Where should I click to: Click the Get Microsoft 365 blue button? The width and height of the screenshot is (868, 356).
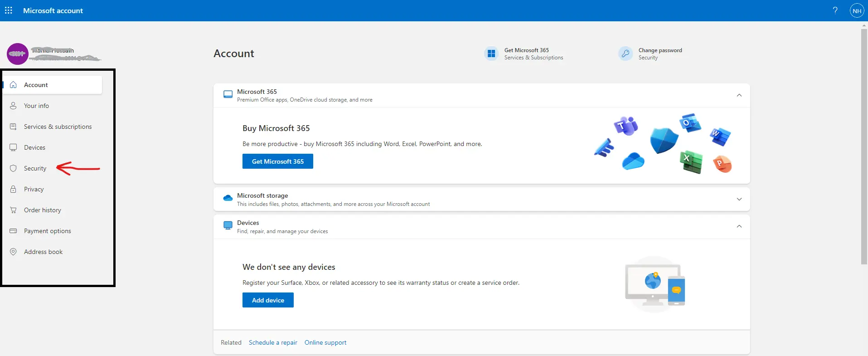click(x=278, y=161)
